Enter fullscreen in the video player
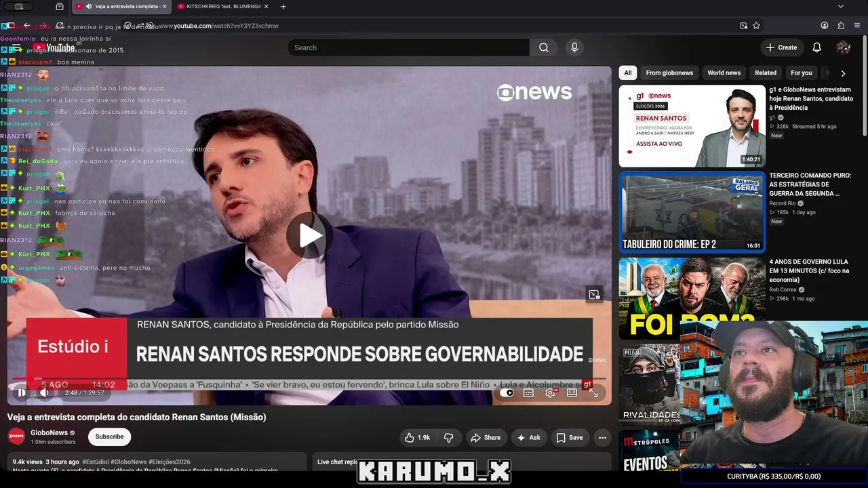 point(593,392)
